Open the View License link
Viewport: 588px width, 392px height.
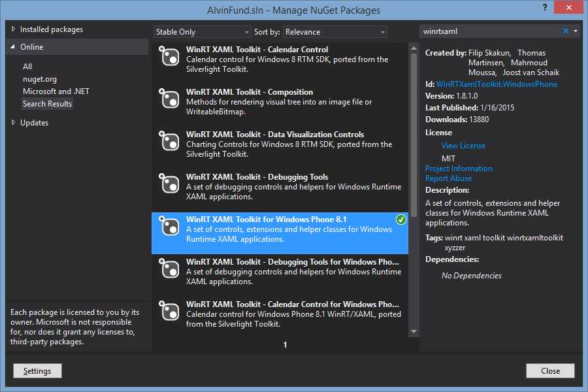[463, 145]
